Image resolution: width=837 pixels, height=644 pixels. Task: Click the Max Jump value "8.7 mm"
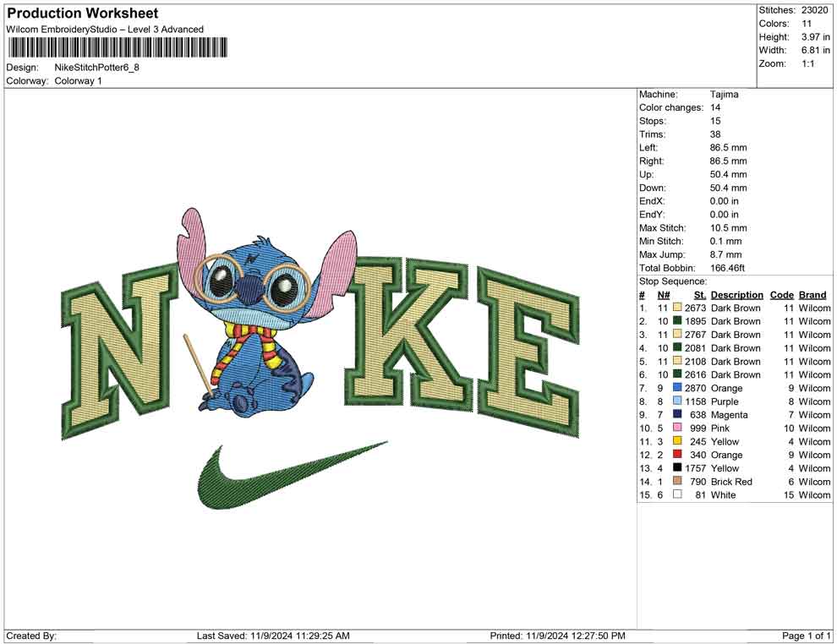[x=725, y=254]
